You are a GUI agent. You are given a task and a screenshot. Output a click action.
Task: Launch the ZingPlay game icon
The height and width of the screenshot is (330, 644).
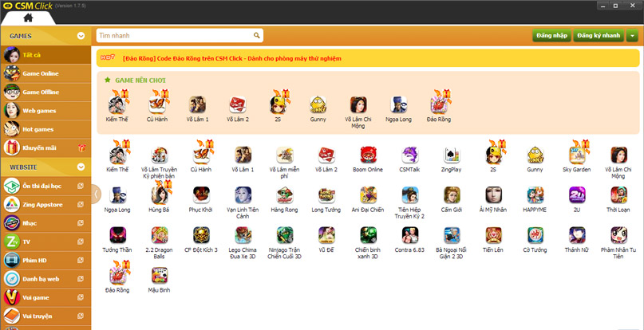coord(452,155)
